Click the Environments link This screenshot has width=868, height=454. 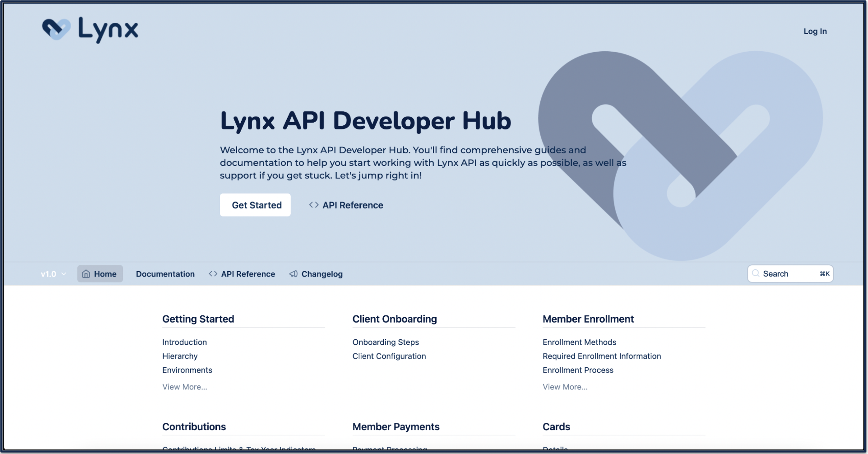coord(187,370)
